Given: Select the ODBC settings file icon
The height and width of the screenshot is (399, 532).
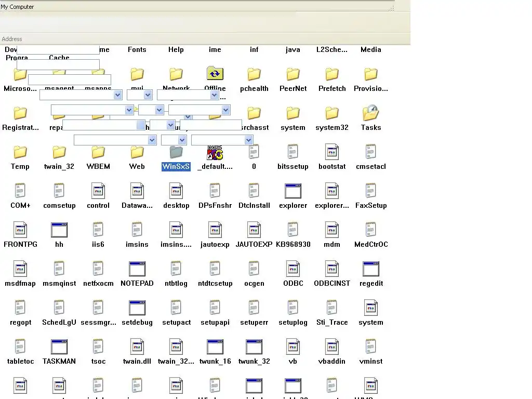Looking at the screenshot, I should point(293,269).
